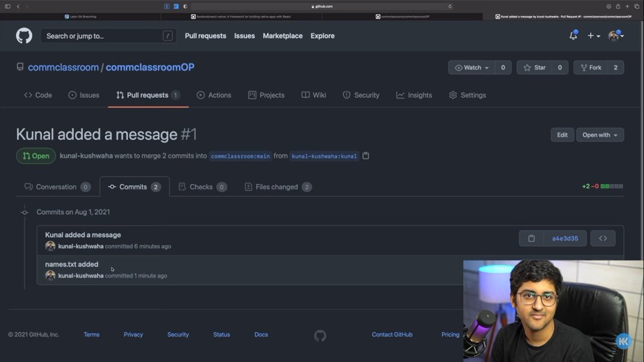This screenshot has width=644, height=362.
Task: Click the footer GitHub logo
Action: (x=320, y=336)
